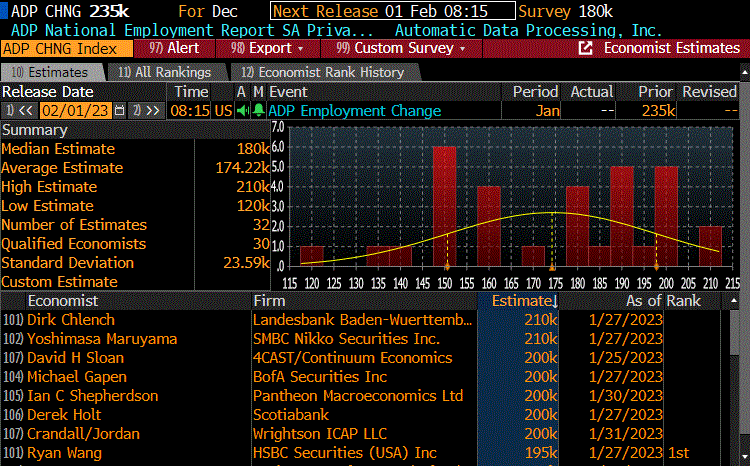Screen dimensions: 750x466
Task: Open economist Derek Holt
Action: [x=64, y=415]
